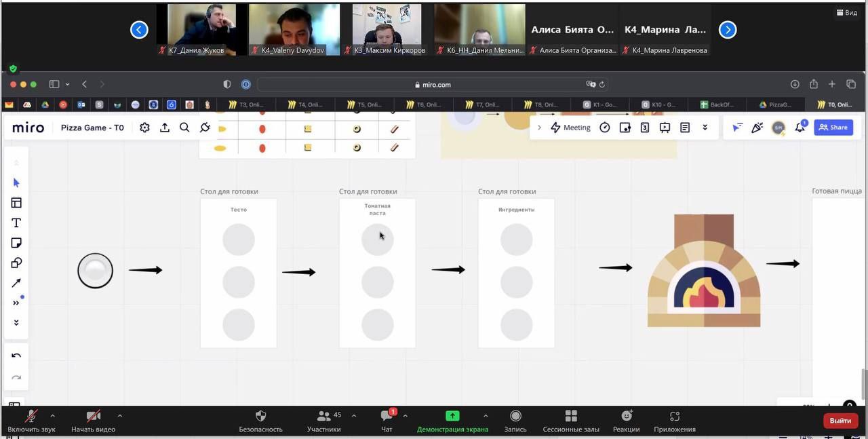Screen dimensions: 868x439
Task: Toggle the Запись recording button
Action: click(x=515, y=421)
